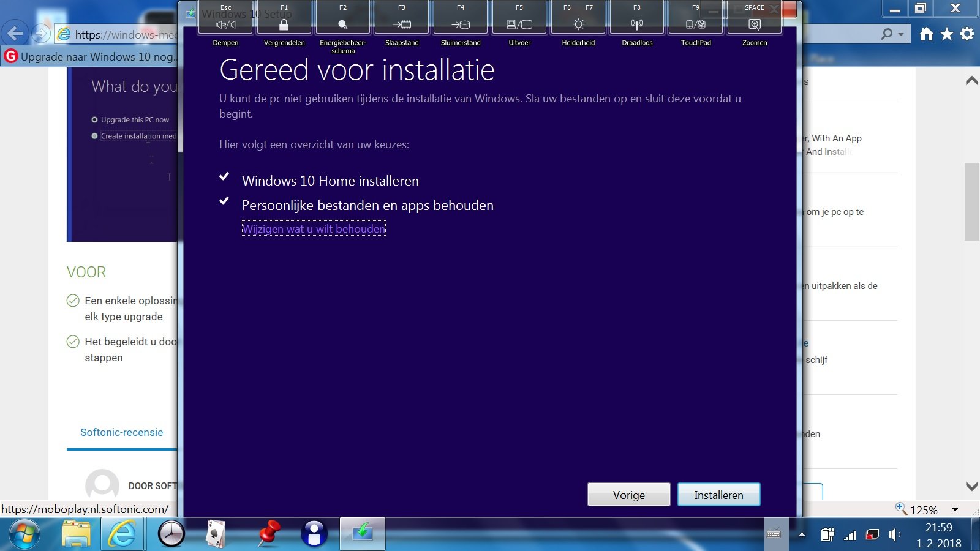Open the network signal tray icon
Viewport: 980px width, 551px height.
(x=850, y=535)
